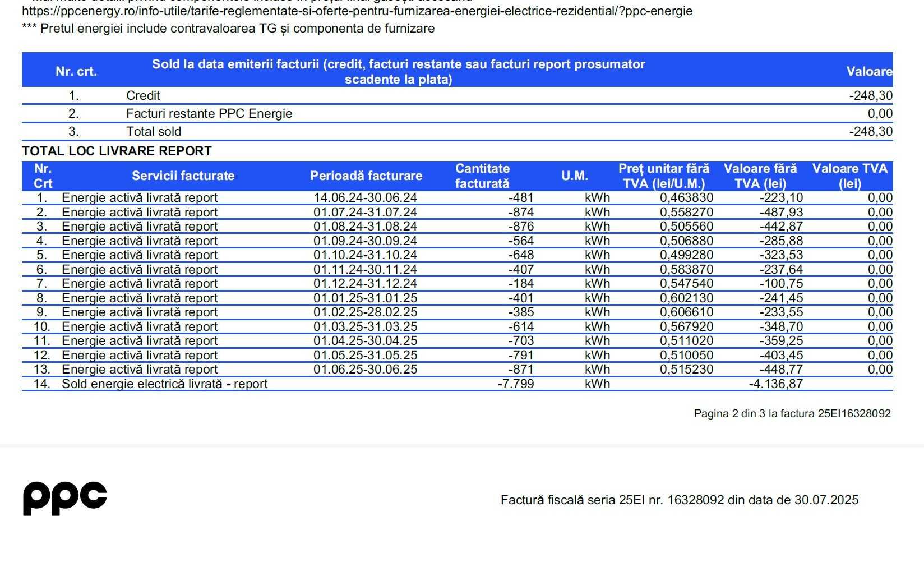Select the 'Pretul energiei include contravaloarea TG' note
Screen dimensions: 924x567
pyautogui.click(x=228, y=29)
